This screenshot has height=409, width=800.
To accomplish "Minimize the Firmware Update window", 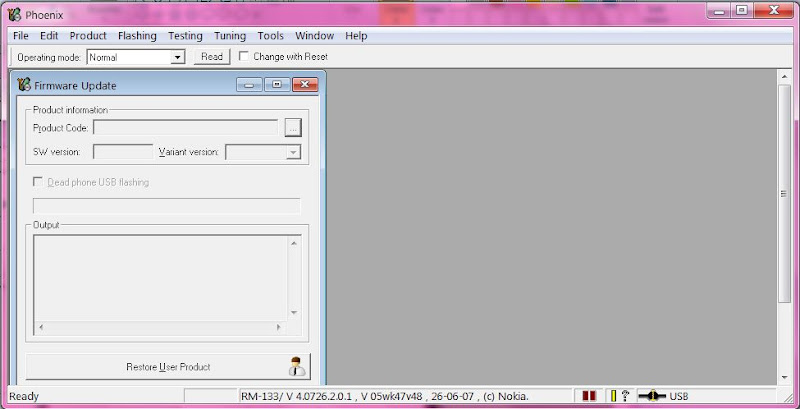I will (249, 85).
